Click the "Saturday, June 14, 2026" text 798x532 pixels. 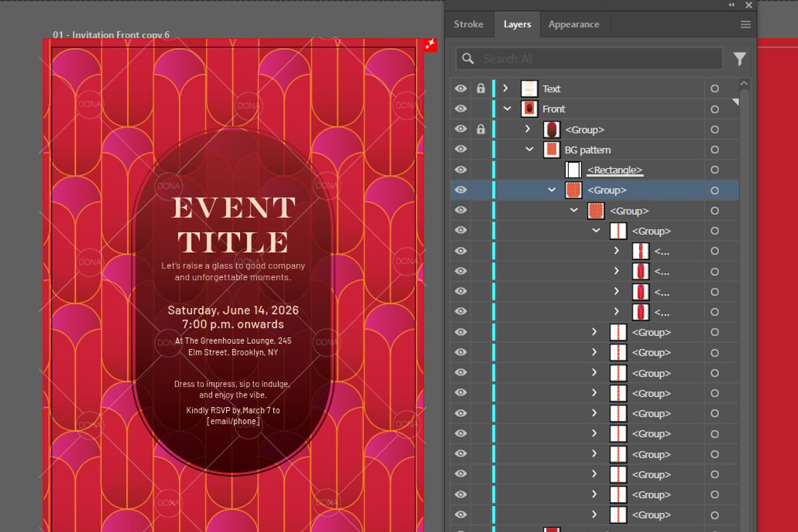(x=233, y=310)
